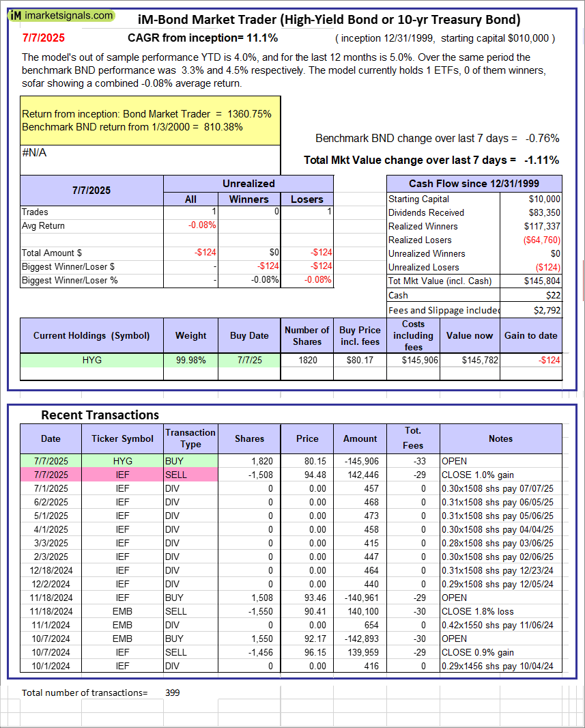585x728 pixels.
Task: Click the Recent Transactions heading
Action: tap(100, 415)
